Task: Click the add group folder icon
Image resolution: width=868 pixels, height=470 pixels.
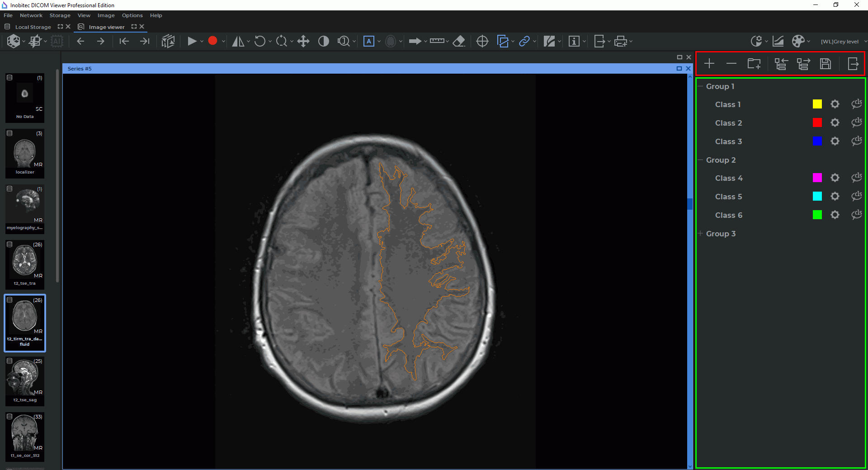Action: pos(754,64)
